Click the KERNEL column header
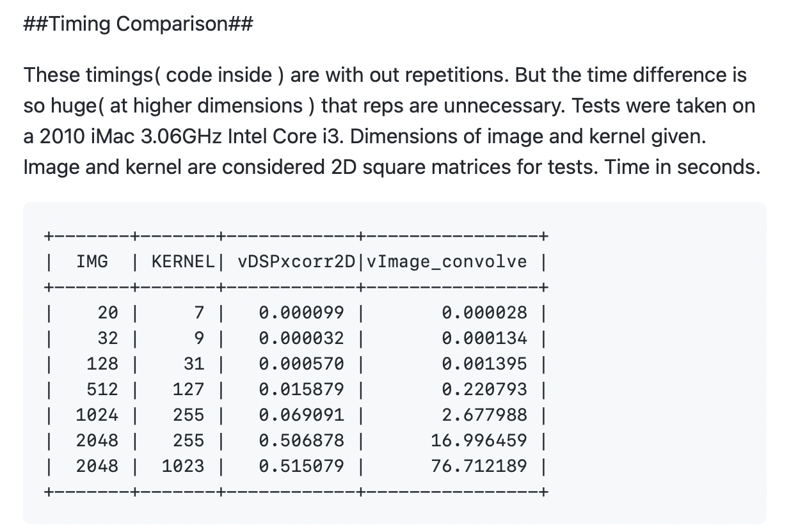Image resolution: width=791 pixels, height=532 pixels. tap(183, 262)
